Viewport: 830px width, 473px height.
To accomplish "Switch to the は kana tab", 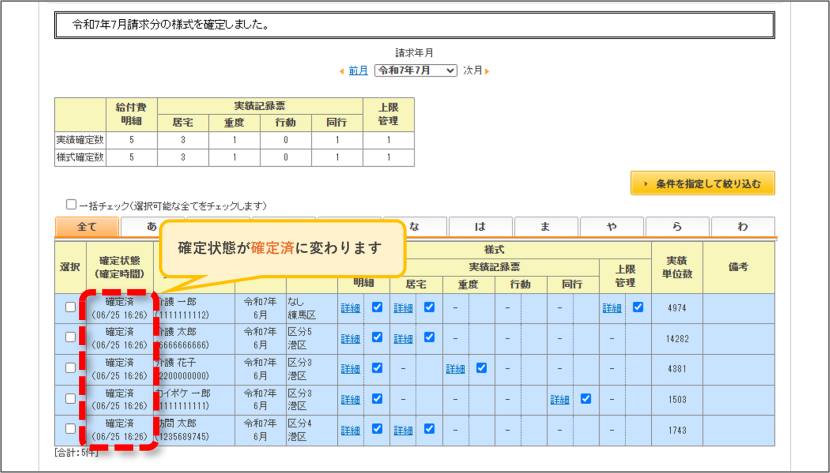I will pyautogui.click(x=481, y=226).
